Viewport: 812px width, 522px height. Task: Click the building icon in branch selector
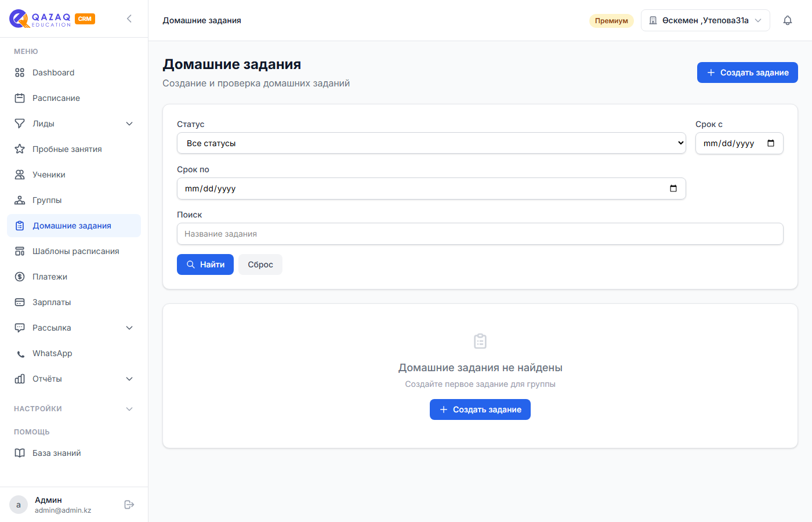[653, 20]
